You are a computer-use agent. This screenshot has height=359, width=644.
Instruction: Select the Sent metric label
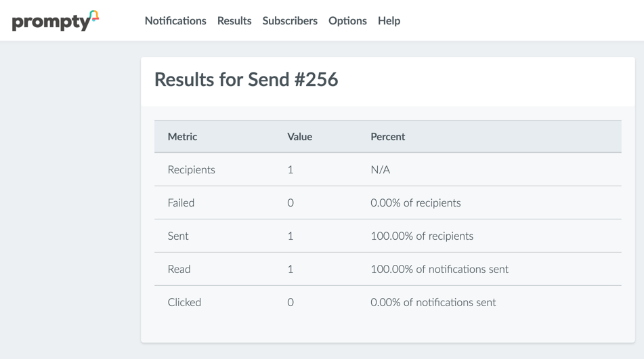coord(178,236)
